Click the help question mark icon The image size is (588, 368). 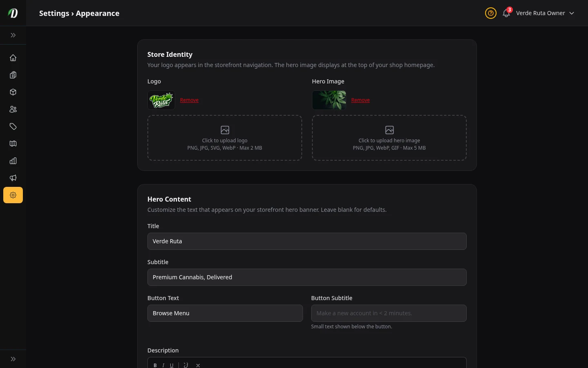pyautogui.click(x=490, y=13)
